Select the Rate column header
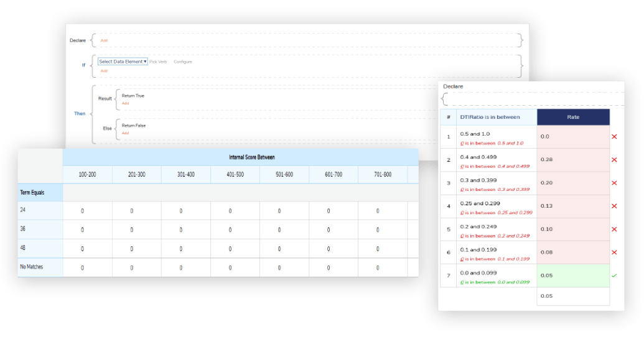 click(x=573, y=117)
